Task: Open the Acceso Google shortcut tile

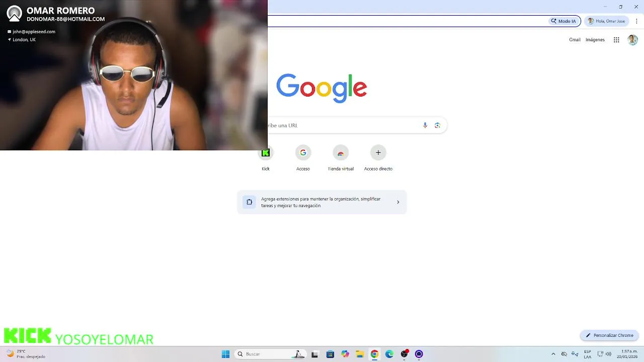Action: (x=303, y=158)
